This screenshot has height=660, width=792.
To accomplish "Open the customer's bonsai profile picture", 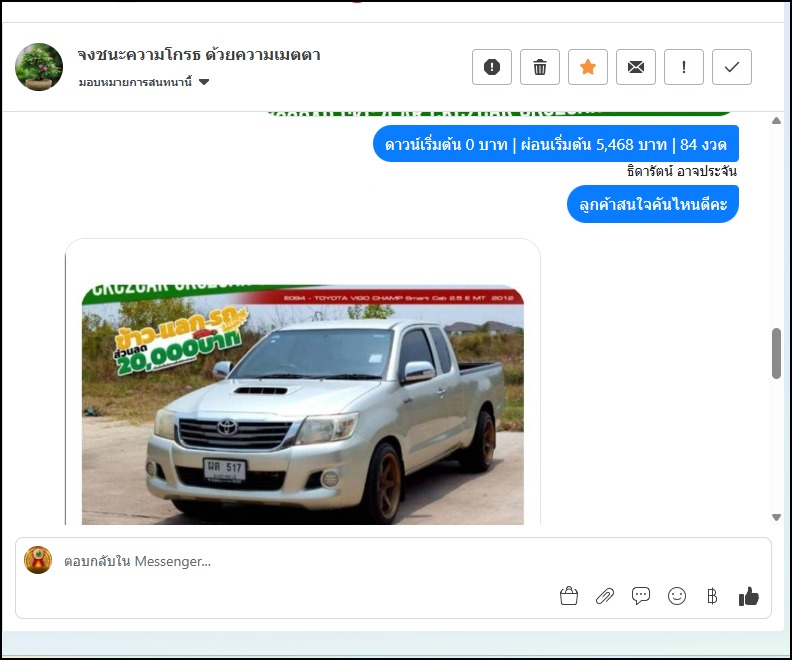I will 39,67.
